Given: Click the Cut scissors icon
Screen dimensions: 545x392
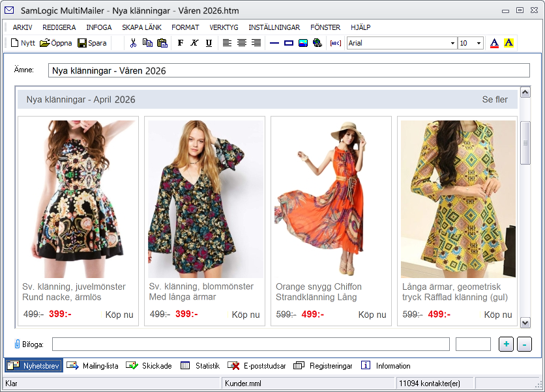Looking at the screenshot, I should tap(133, 43).
